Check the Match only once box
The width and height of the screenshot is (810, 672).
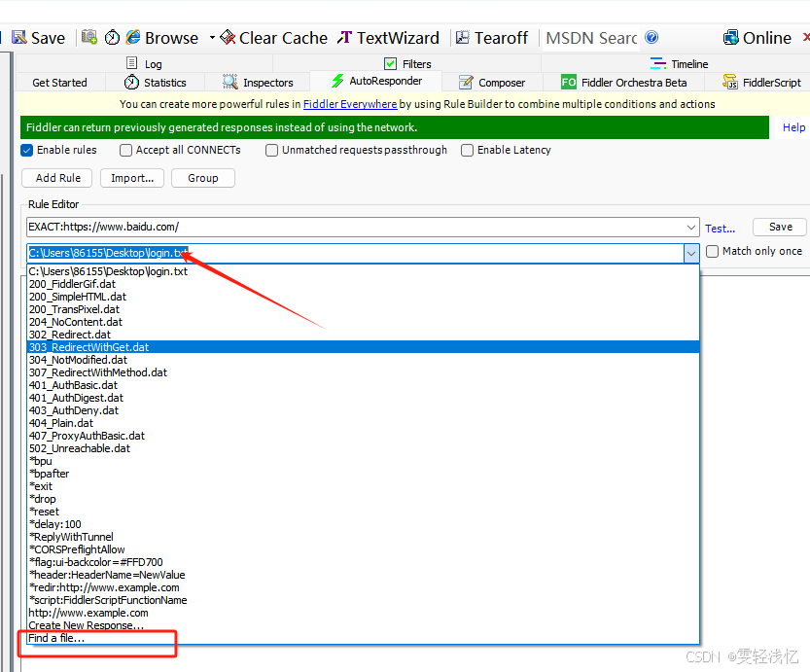713,252
